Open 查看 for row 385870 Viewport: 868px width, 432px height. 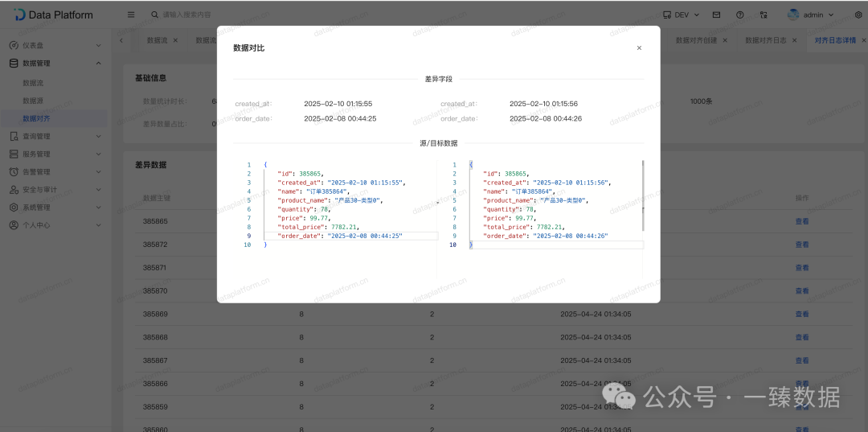click(802, 290)
